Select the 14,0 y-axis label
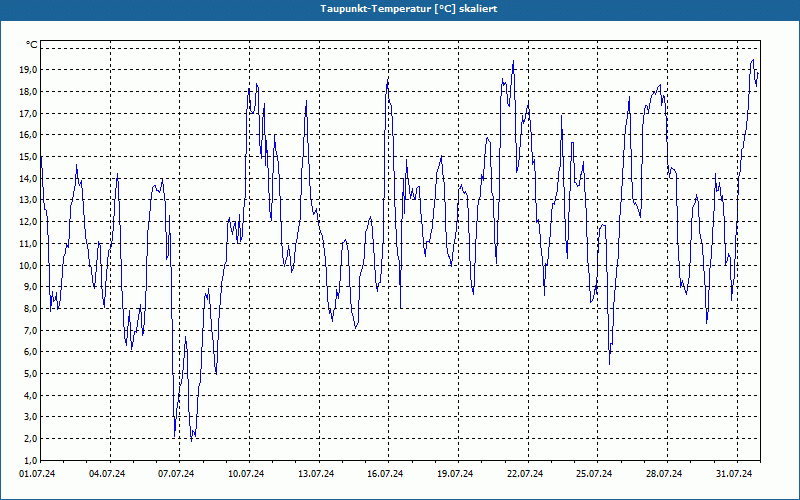This screenshot has width=800, height=500. (29, 179)
